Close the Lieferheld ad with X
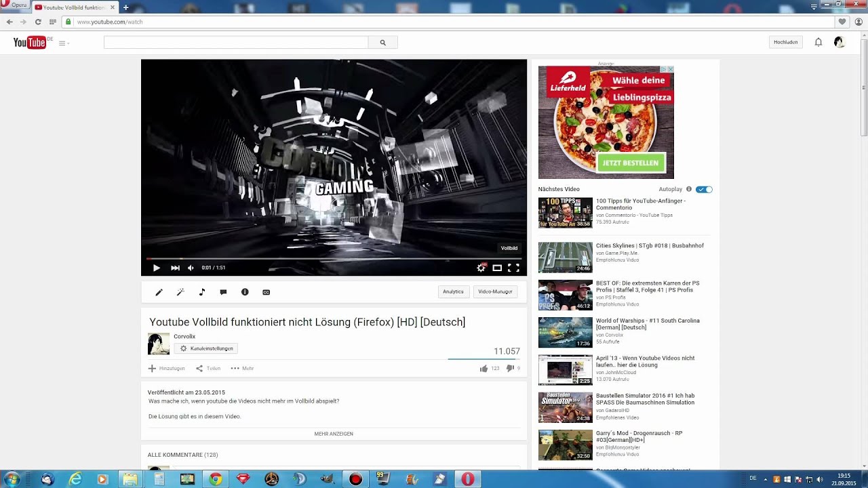This screenshot has width=868, height=488. [670, 69]
